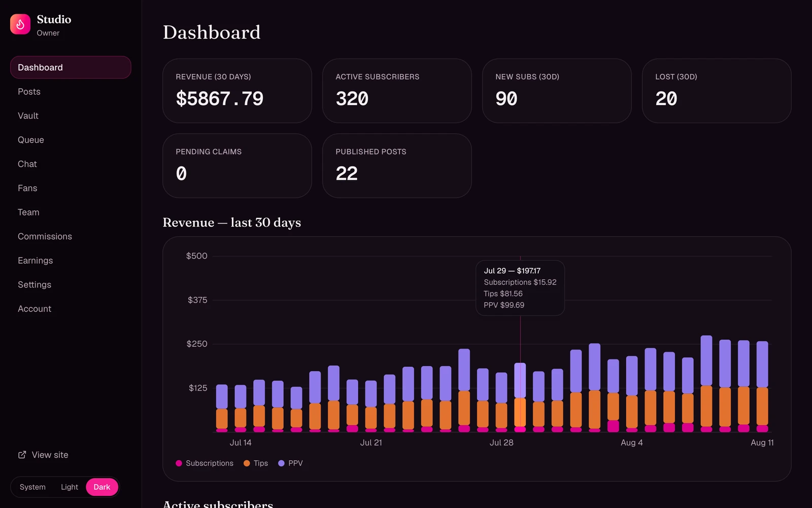Switch theme to System

pyautogui.click(x=32, y=487)
